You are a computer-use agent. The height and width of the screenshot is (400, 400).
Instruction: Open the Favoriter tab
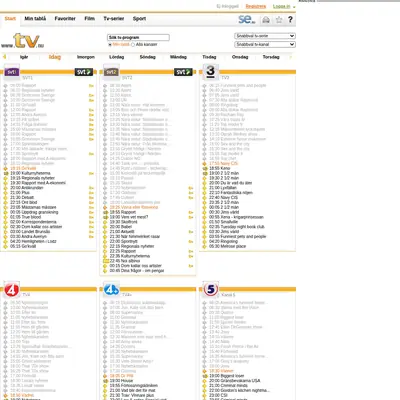(65, 19)
